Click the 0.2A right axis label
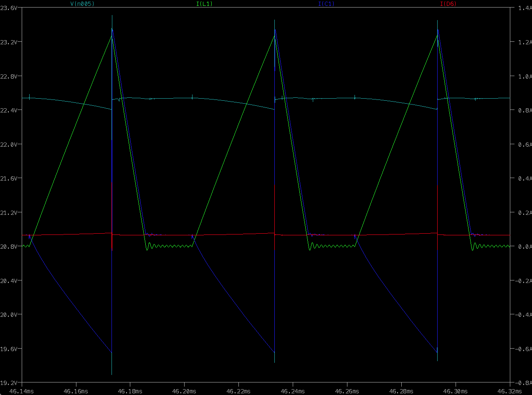The height and width of the screenshot is (395, 532). coord(525,212)
